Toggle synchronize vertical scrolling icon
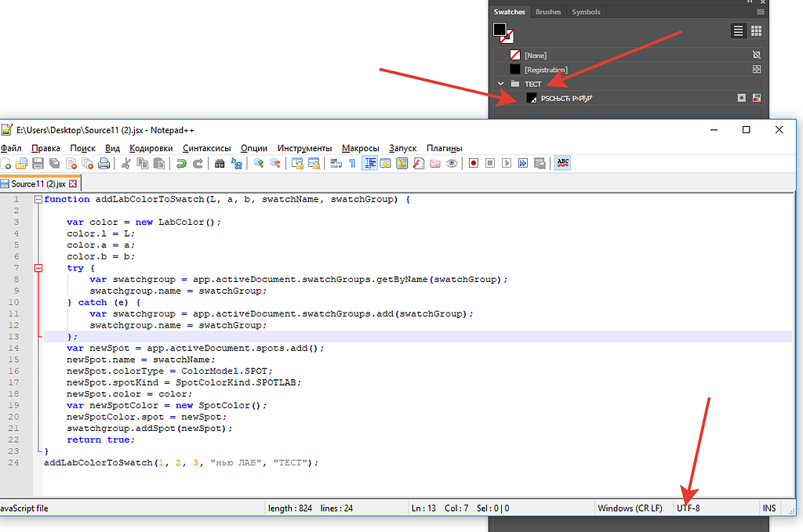 (297, 163)
